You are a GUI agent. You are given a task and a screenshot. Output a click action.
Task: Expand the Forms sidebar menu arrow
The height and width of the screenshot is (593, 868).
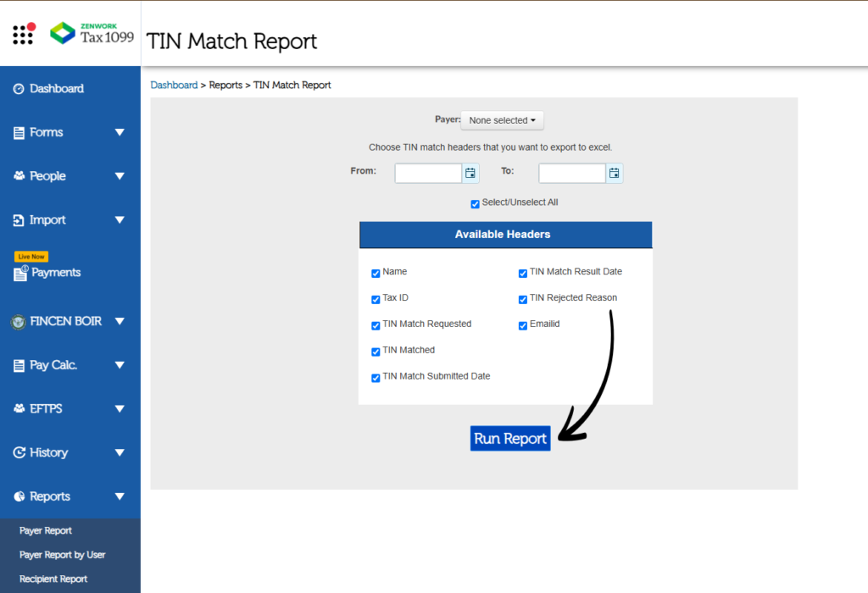[120, 132]
